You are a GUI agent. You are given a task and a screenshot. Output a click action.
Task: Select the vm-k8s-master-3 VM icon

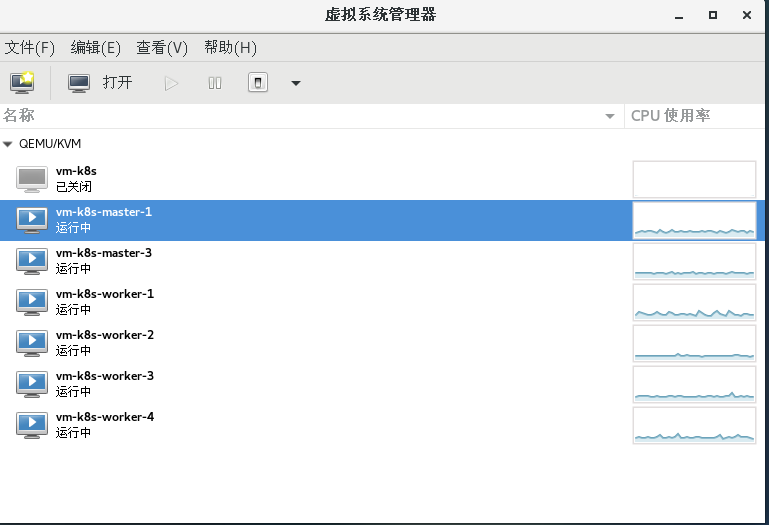(x=32, y=261)
